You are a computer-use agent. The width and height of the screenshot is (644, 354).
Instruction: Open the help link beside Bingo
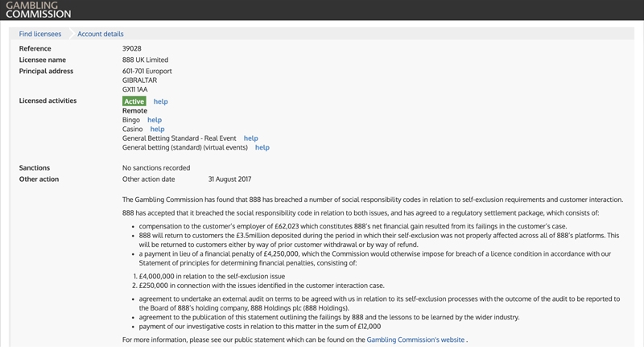point(154,120)
